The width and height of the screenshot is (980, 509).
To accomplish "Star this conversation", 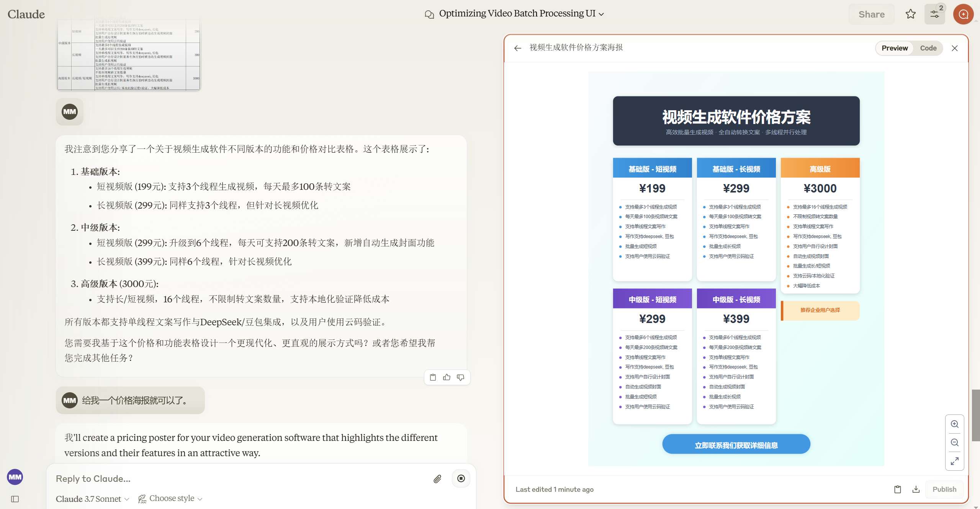I will pyautogui.click(x=910, y=14).
